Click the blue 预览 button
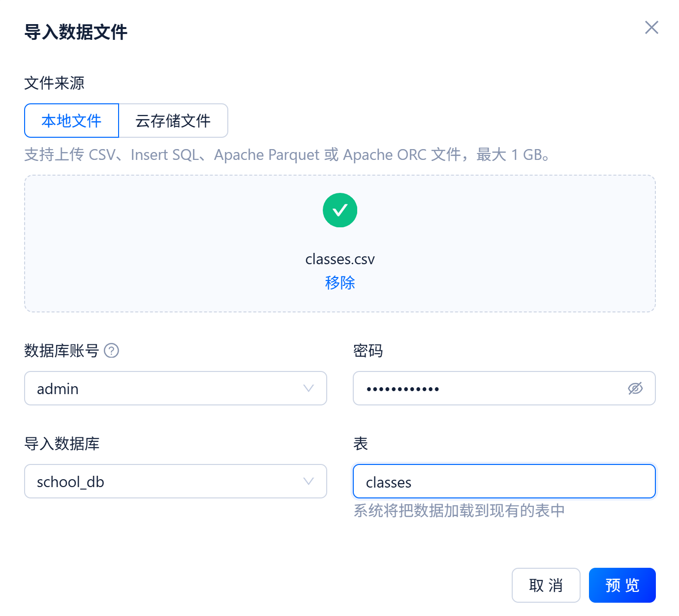 [622, 585]
